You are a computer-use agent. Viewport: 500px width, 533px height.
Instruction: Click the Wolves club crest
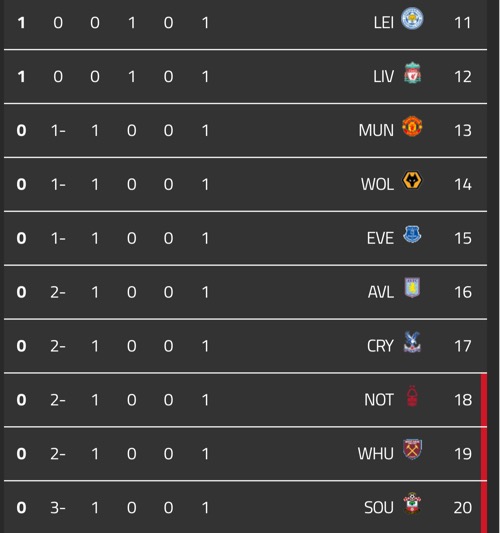(412, 180)
